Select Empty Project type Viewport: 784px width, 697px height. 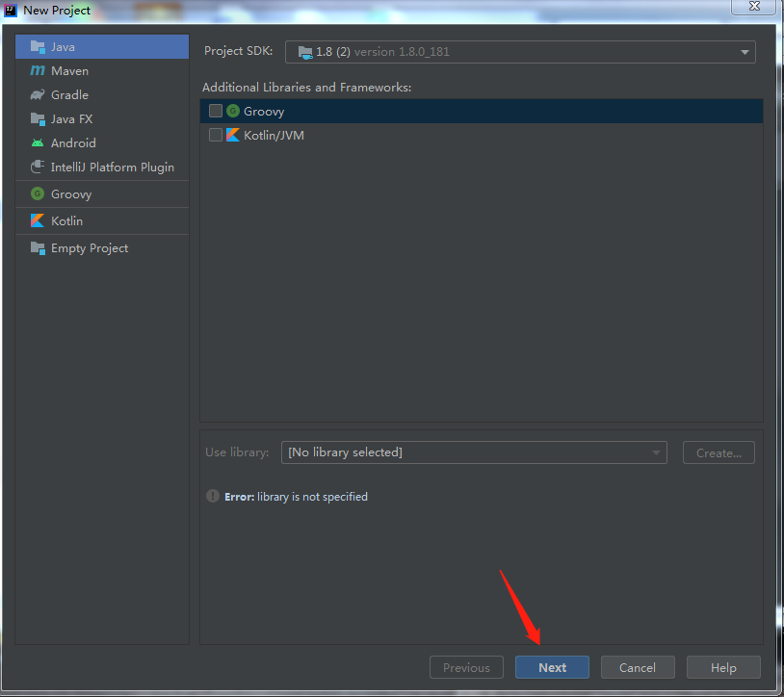coord(102,247)
